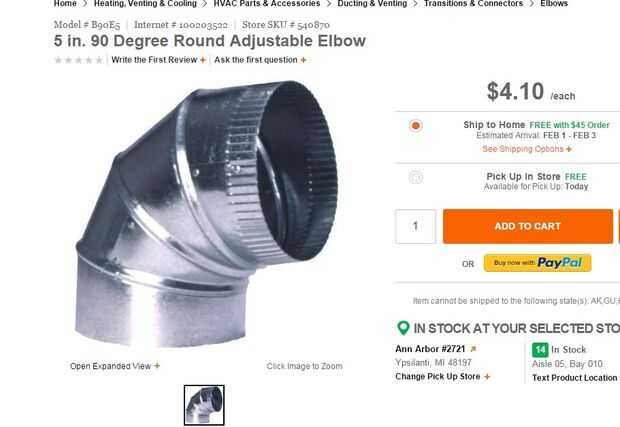Click the Change Pick Up Store plus icon

tap(487, 377)
